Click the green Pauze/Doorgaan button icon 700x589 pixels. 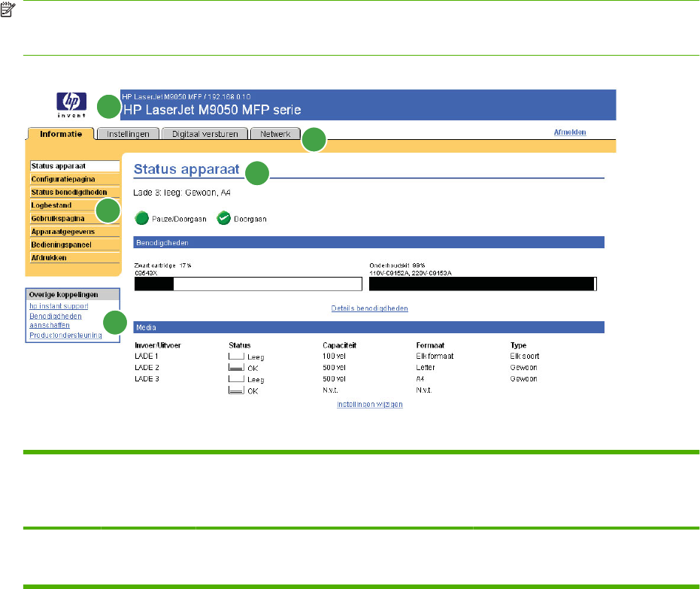[x=141, y=218]
